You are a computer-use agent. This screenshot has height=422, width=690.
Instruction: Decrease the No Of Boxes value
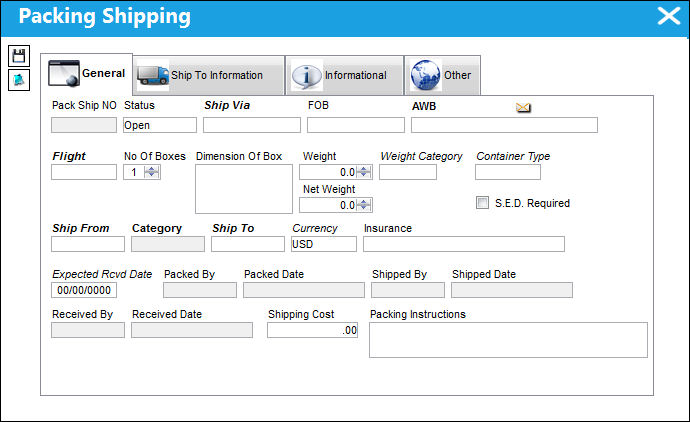(152, 175)
